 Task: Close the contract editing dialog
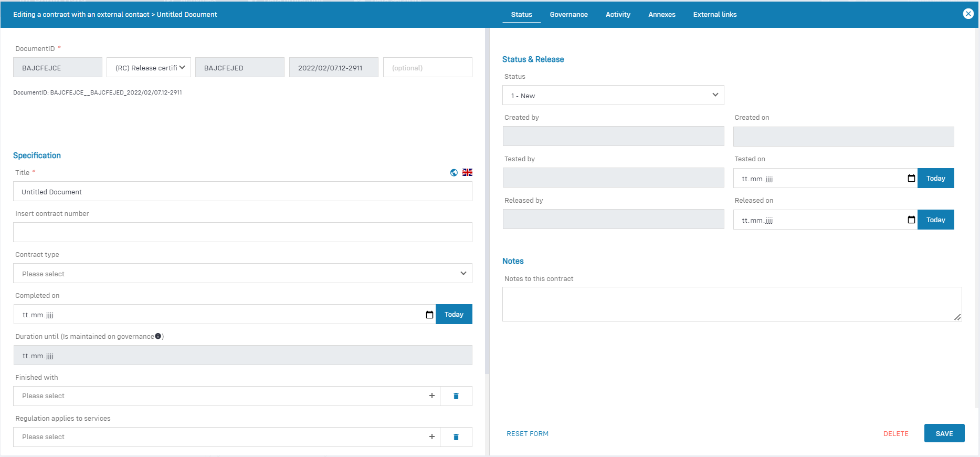(x=968, y=14)
